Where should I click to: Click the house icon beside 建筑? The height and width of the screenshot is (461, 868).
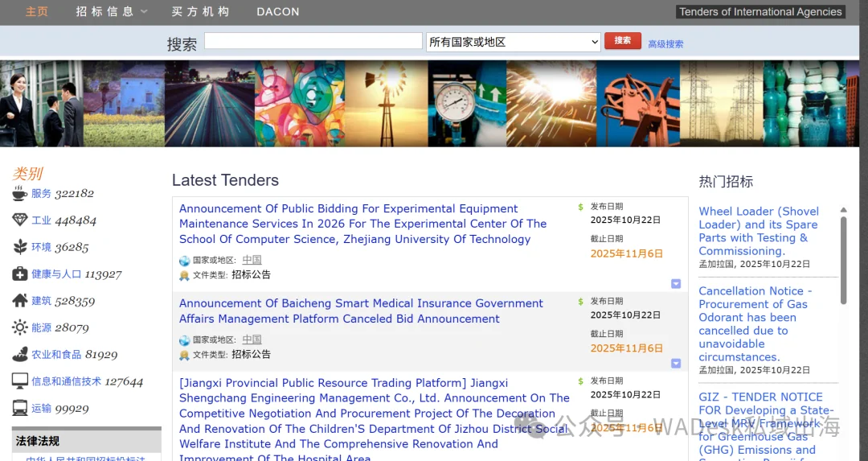19,300
